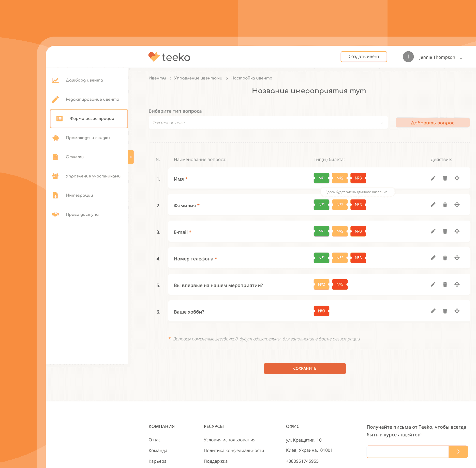Image resolution: width=476 pixels, height=468 pixels.
Task: Click the move handle icon for E-mail
Action: point(457,231)
